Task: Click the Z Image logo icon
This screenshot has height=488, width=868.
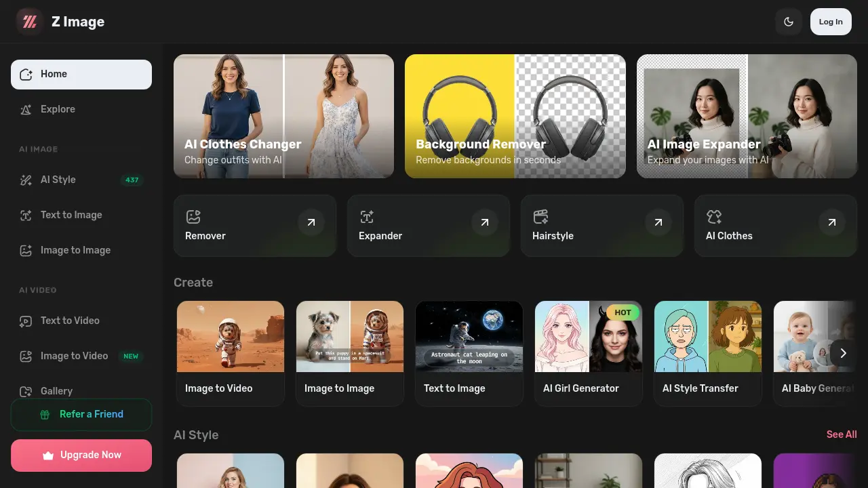Action: (x=30, y=22)
